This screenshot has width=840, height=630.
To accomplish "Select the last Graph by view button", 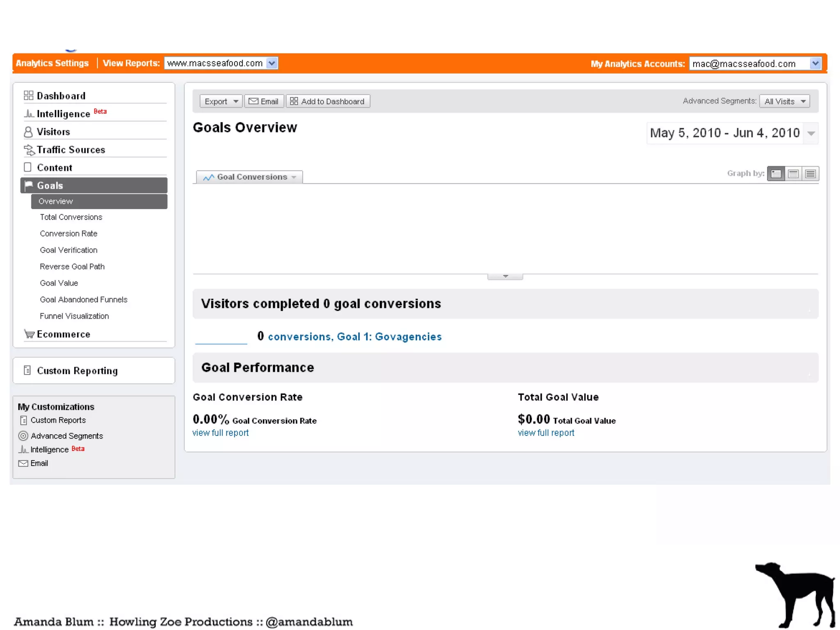I will [x=810, y=173].
